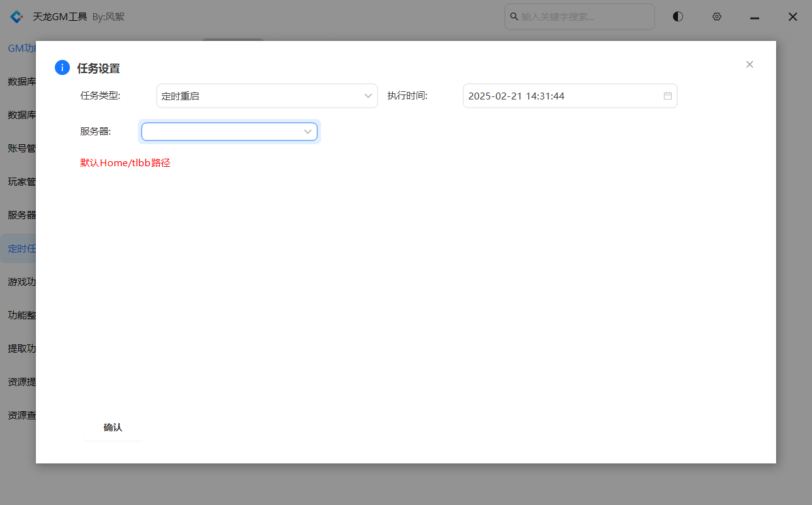Click the blue info icon beside 任务设置
The height and width of the screenshot is (505, 812).
[x=62, y=67]
